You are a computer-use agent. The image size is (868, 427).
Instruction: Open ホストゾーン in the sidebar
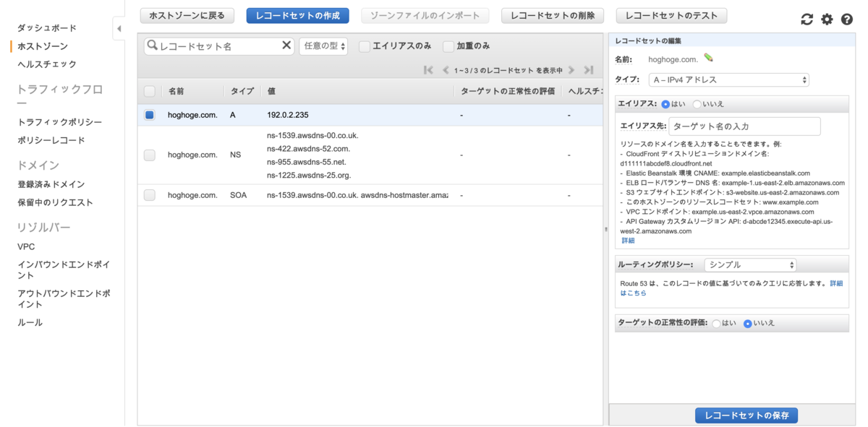pyautogui.click(x=43, y=46)
